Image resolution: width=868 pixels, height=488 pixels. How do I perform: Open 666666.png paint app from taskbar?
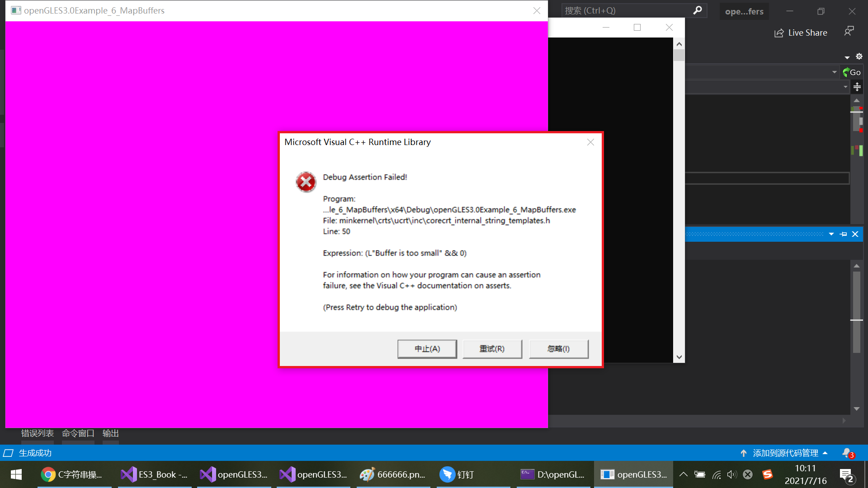tap(393, 474)
